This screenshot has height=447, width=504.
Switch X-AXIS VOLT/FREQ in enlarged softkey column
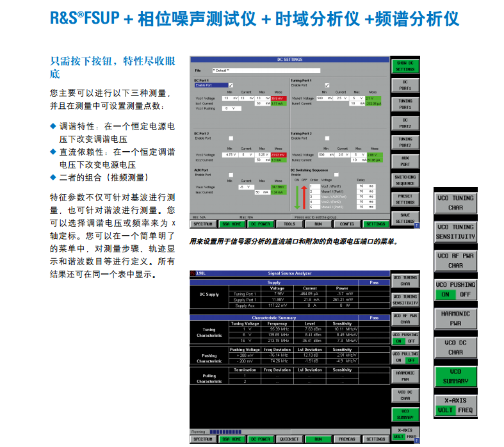pyautogui.click(x=455, y=405)
